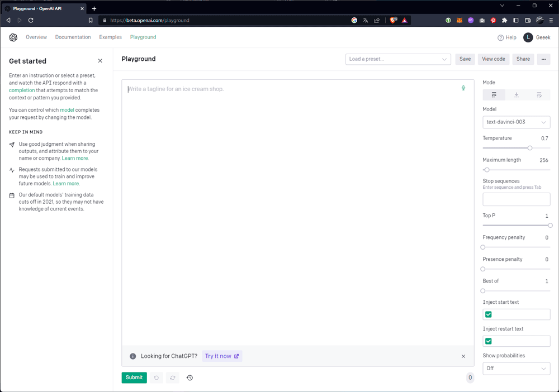Click the green Submit button
The width and height of the screenshot is (559, 392).
click(134, 377)
